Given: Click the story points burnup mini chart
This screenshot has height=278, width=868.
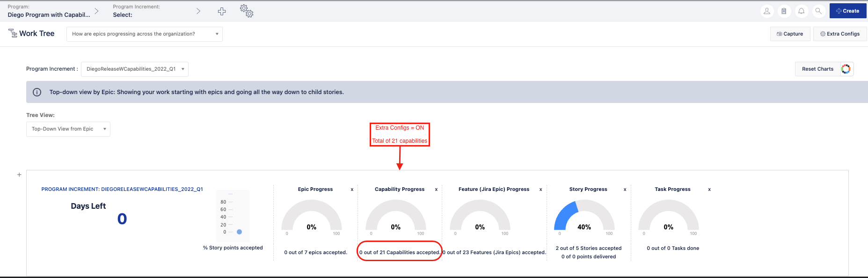Looking at the screenshot, I should point(233,216).
